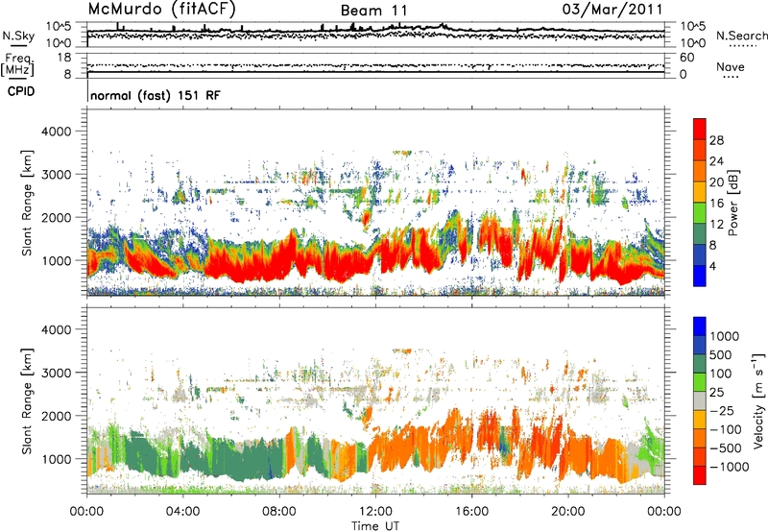Click the McMurdo (fitACF) title text
This screenshot has width=768, height=532.
pos(161,10)
